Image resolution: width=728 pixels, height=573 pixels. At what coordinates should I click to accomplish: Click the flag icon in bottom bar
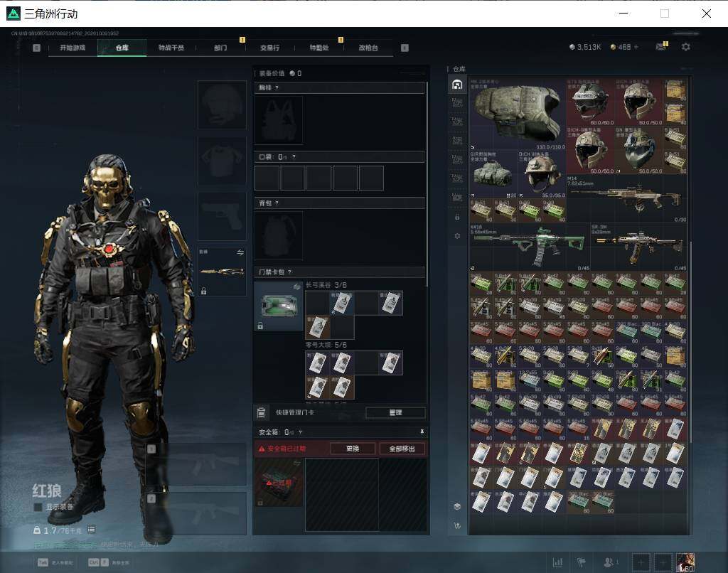click(581, 562)
